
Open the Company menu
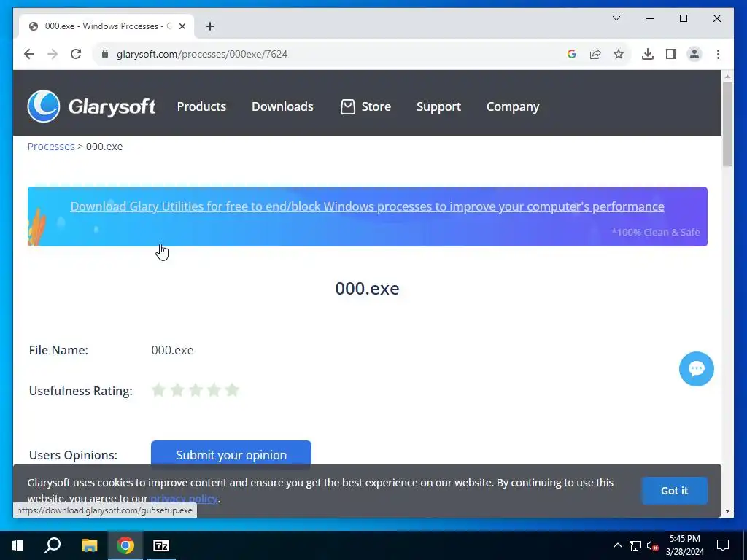(x=513, y=106)
